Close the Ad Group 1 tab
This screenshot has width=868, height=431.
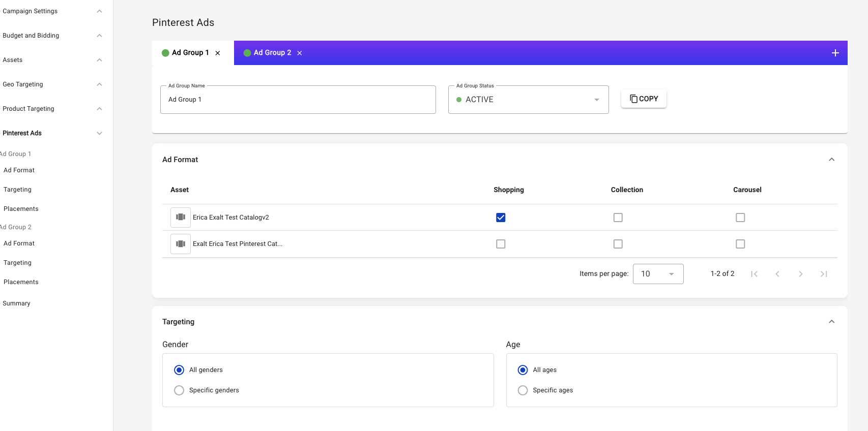pos(218,53)
